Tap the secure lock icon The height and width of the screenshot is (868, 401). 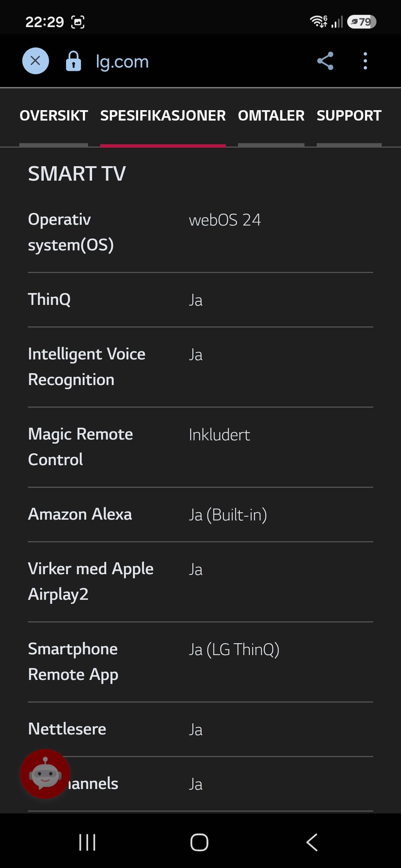click(74, 61)
